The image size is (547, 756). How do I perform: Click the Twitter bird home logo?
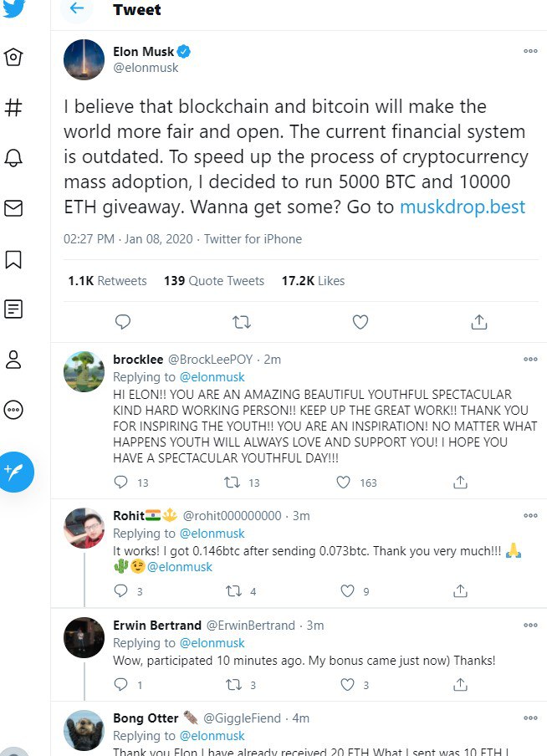pyautogui.click(x=13, y=8)
